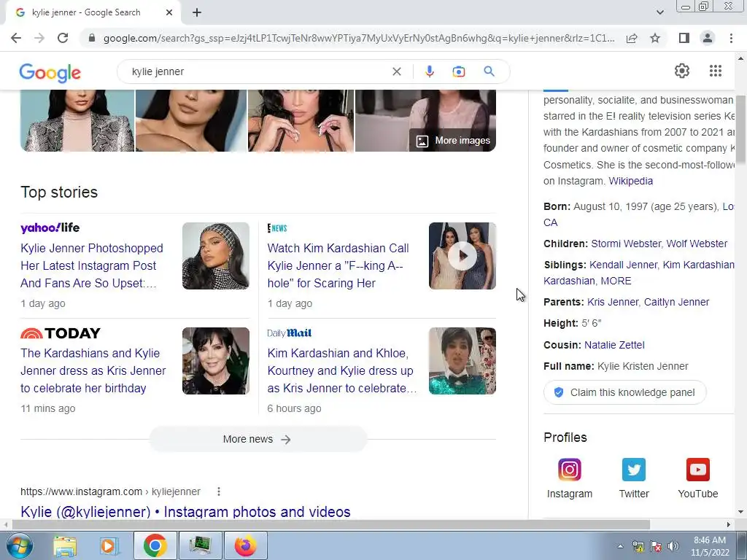Expand the tab search dropdown arrow
This screenshot has width=747, height=560.
(659, 12)
